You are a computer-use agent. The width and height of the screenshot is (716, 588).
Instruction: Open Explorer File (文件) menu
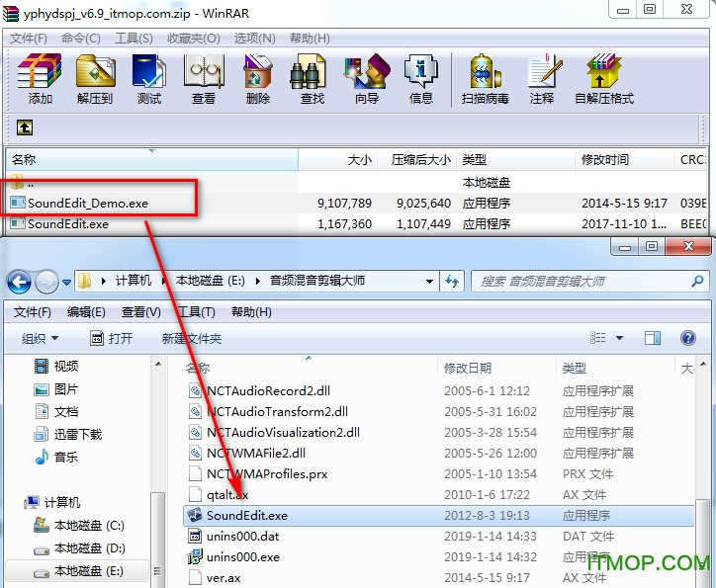[32, 312]
